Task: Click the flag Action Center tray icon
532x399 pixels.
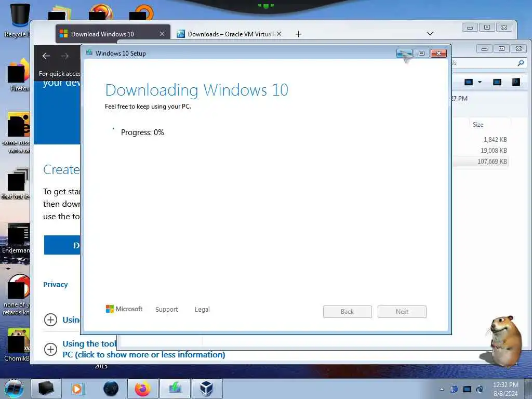Action: tap(454, 389)
